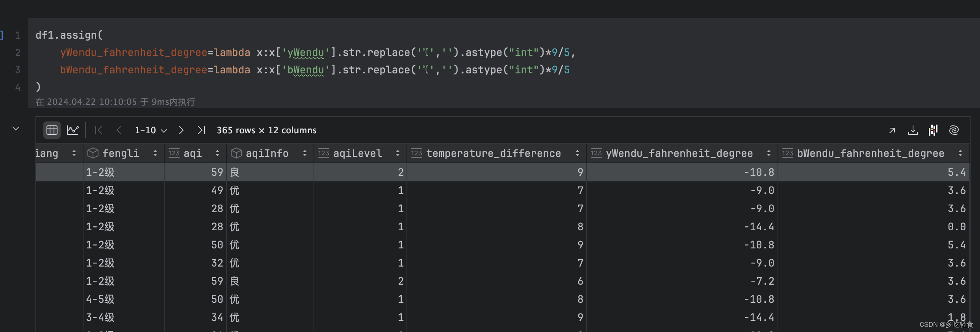The image size is (980, 332).
Task: Place cursor on code line df1.assign(
Action: pyautogui.click(x=69, y=35)
